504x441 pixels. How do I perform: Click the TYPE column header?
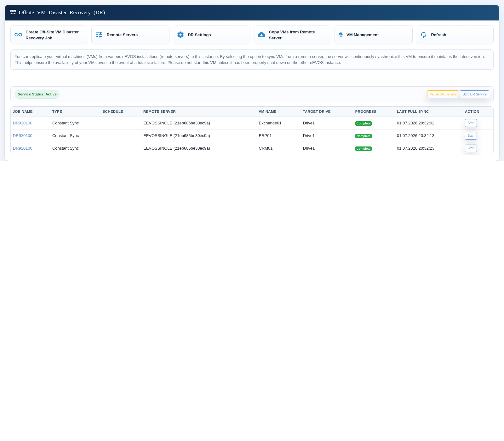point(57,112)
